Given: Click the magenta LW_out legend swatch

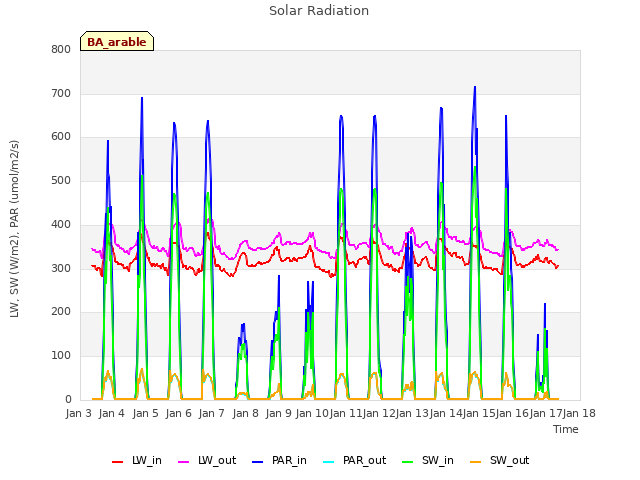Looking at the screenshot, I should coord(184,462).
